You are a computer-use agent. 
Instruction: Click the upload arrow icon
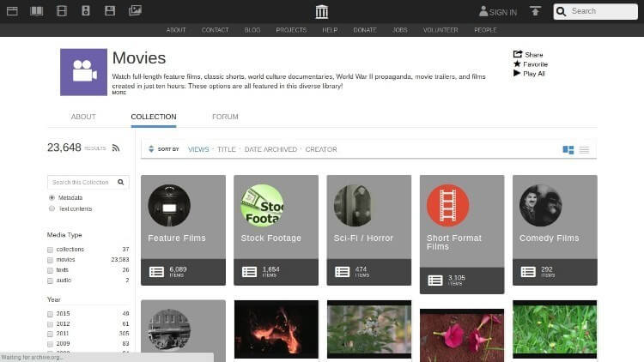(535, 11)
